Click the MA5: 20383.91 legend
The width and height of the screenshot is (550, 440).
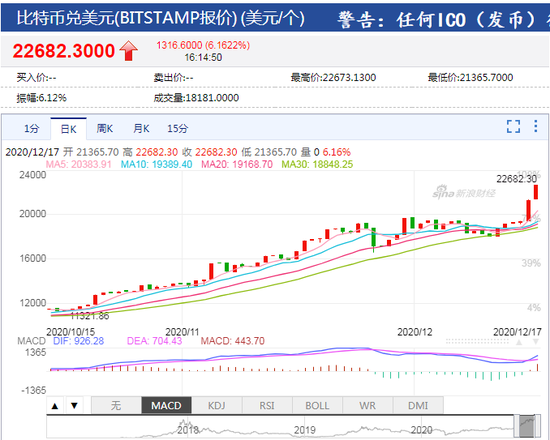point(79,164)
